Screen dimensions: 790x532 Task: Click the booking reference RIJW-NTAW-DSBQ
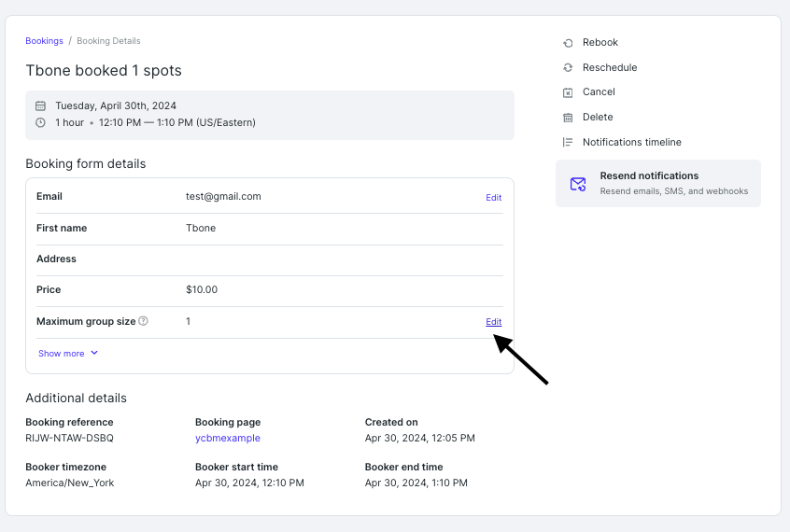click(x=69, y=438)
